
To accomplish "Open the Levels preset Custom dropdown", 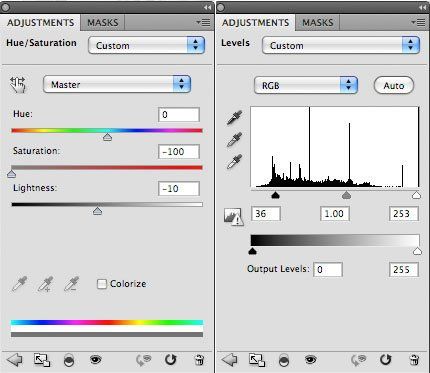I will (341, 45).
